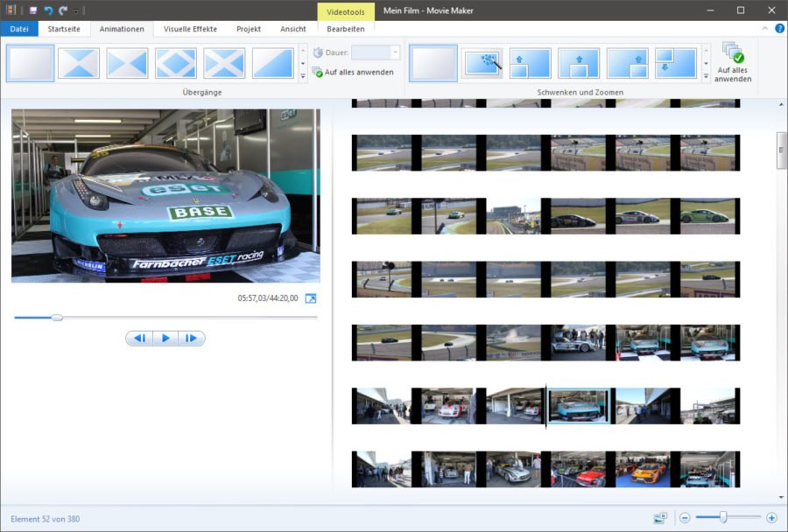Apply the bow-tie horizontal transition
Screen dimensions: 788x532
tap(127, 63)
